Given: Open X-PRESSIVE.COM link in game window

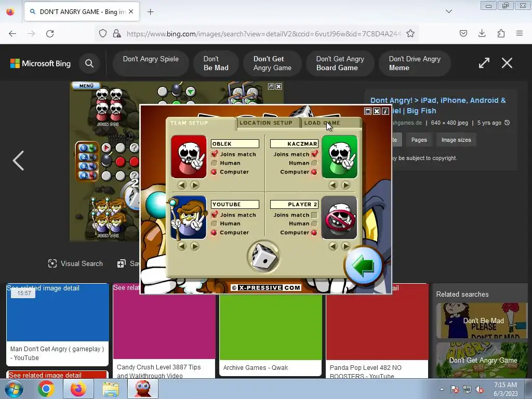Looking at the screenshot, I should click(x=265, y=288).
